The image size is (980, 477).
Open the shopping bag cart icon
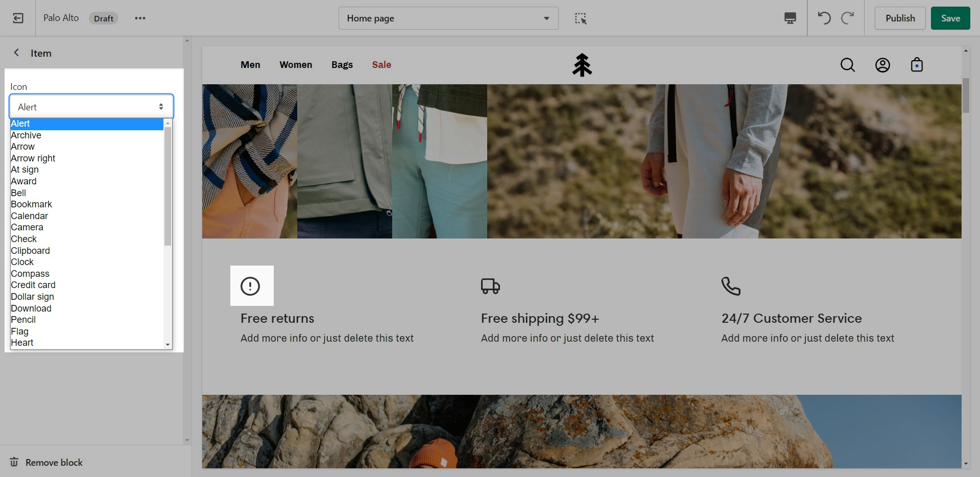[917, 65]
